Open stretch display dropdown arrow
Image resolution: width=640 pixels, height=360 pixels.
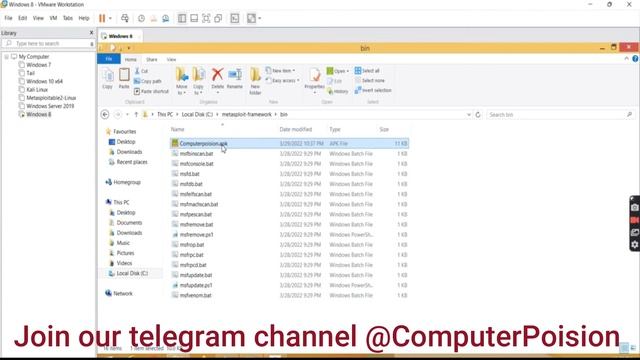(260, 18)
